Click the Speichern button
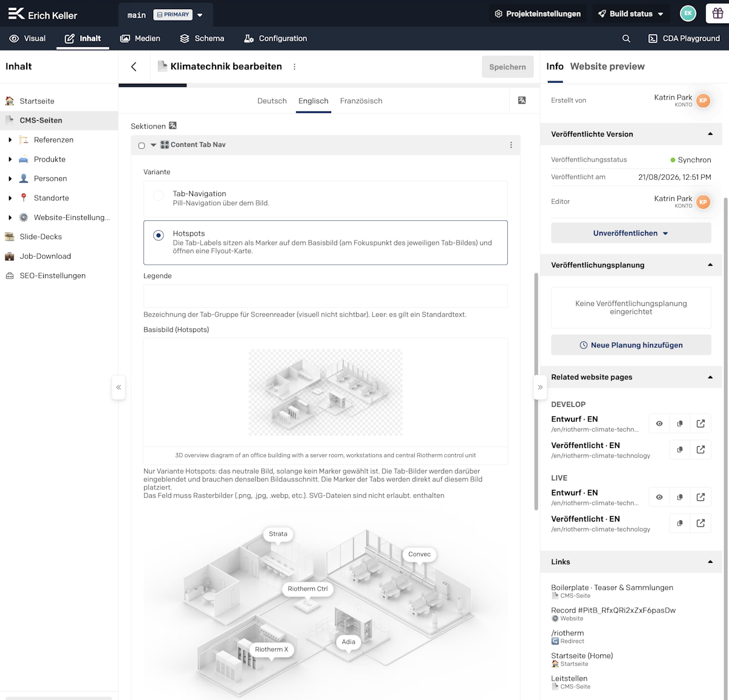 [x=508, y=67]
